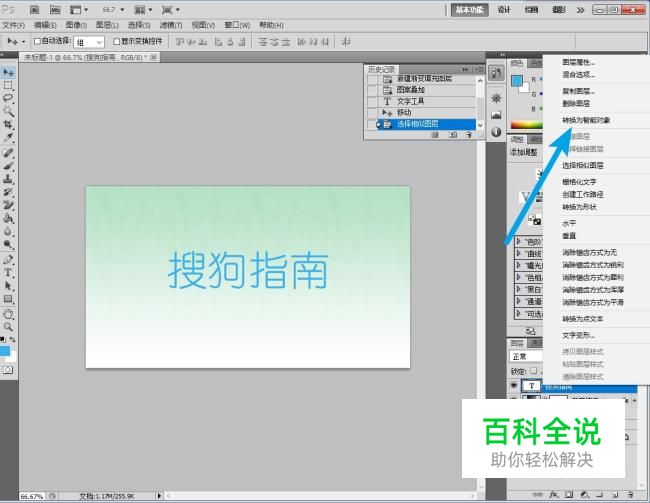Launch Mini Bridge from the application bar

click(55, 10)
